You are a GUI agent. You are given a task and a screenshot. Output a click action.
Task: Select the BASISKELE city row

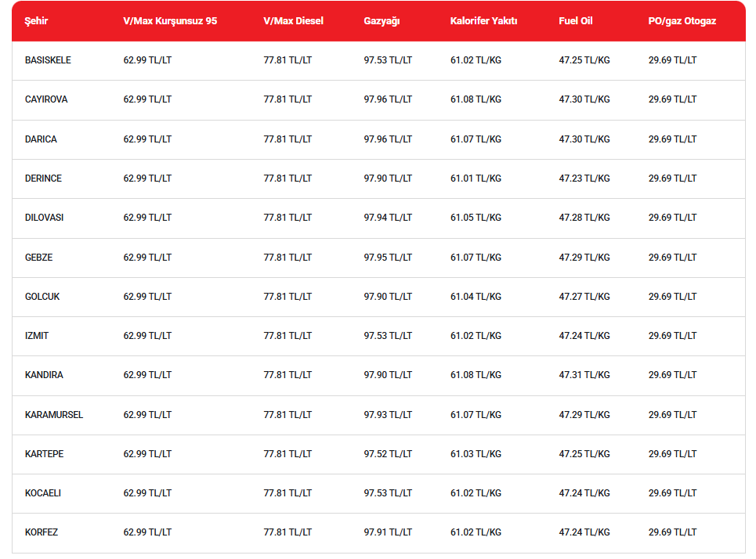[x=378, y=61]
